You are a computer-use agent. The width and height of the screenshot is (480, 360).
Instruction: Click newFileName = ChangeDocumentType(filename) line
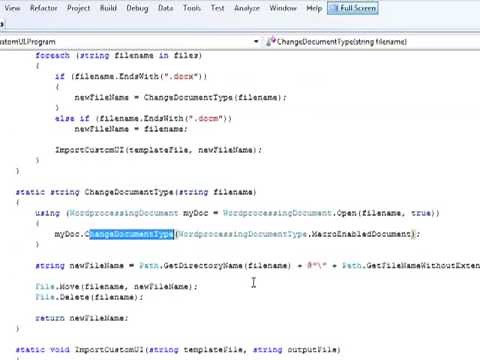180,97
